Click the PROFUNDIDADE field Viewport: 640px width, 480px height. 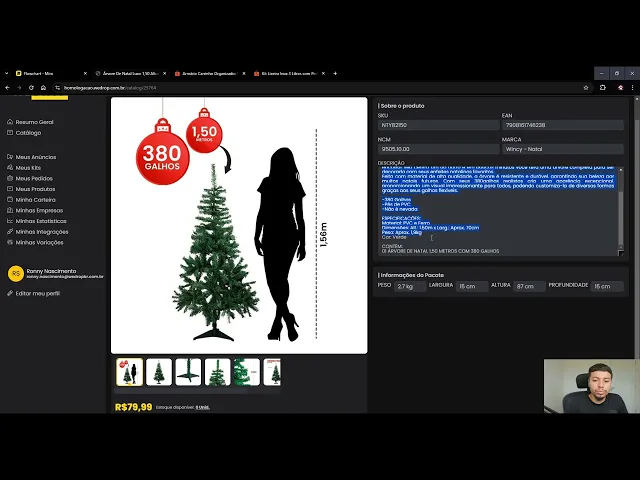tap(607, 286)
